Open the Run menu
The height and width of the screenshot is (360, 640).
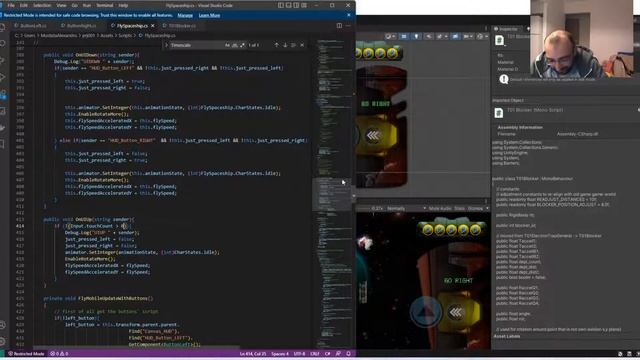tap(87, 5)
